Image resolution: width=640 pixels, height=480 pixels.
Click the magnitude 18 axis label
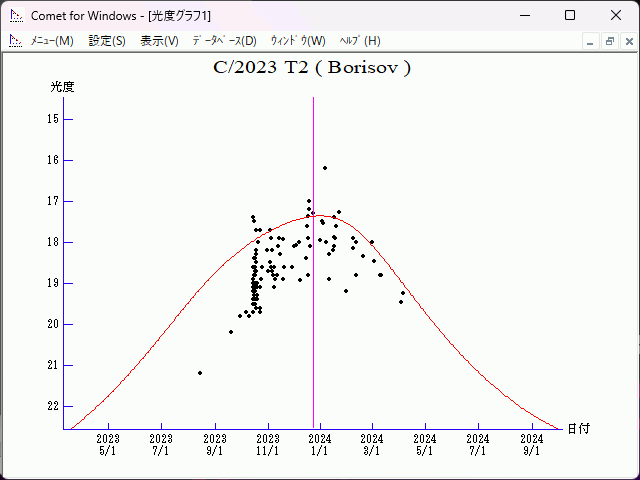(53, 242)
